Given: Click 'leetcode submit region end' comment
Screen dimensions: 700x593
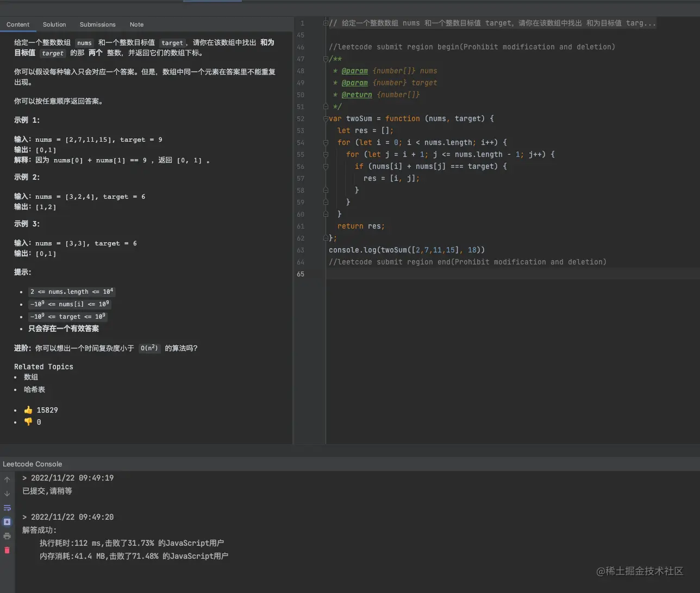Looking at the screenshot, I should pyautogui.click(x=467, y=262).
